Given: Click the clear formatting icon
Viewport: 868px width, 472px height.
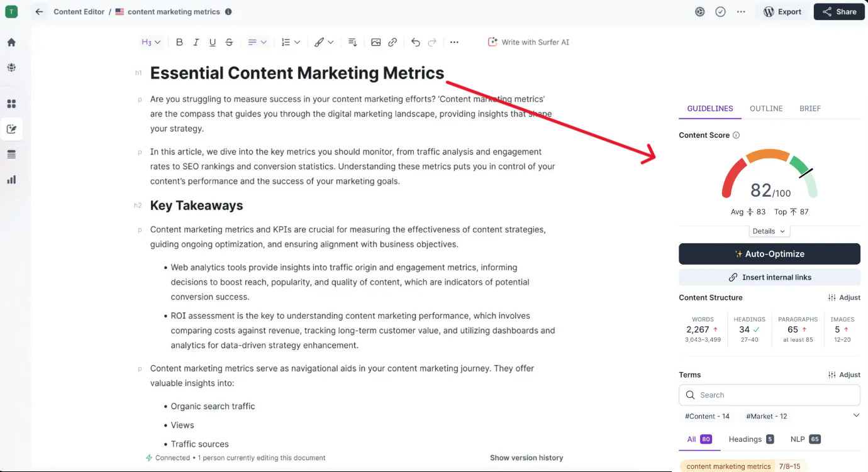Looking at the screenshot, I should click(352, 42).
